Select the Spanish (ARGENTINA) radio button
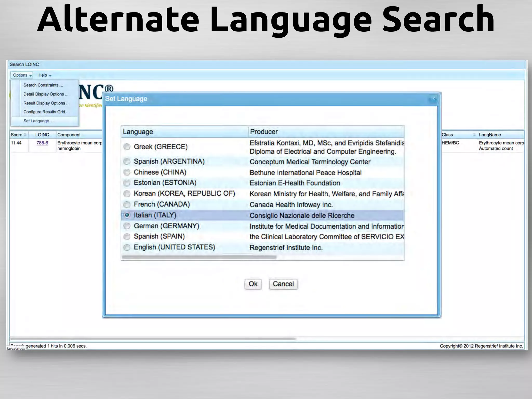This screenshot has width=532, height=399. (127, 162)
